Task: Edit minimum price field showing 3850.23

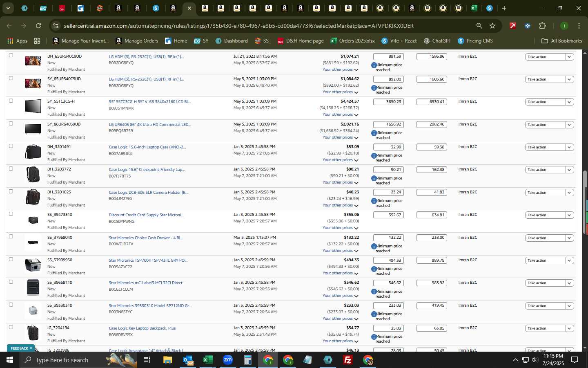Action: [x=388, y=102]
